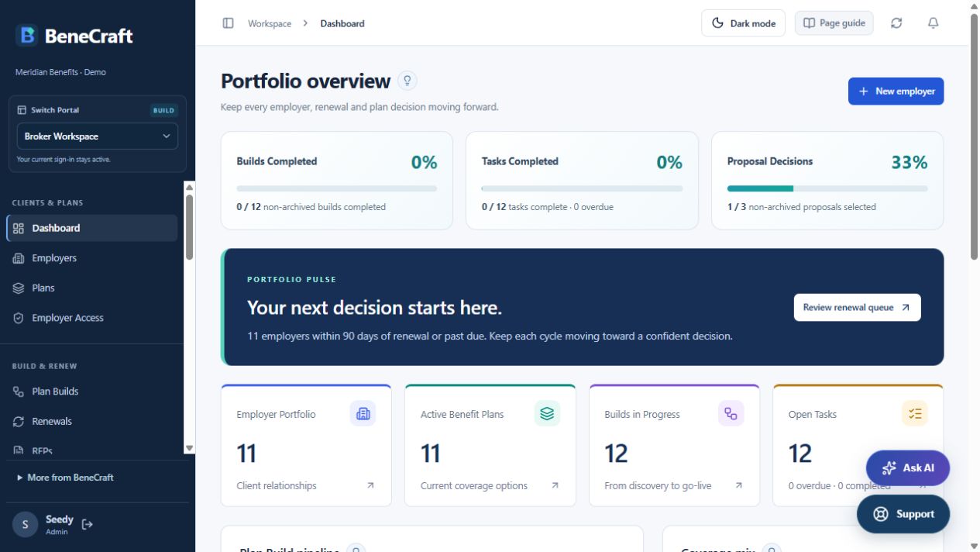Click the arrow on Active Benefit Plans card
Screen dimensions: 980x552
(555, 485)
